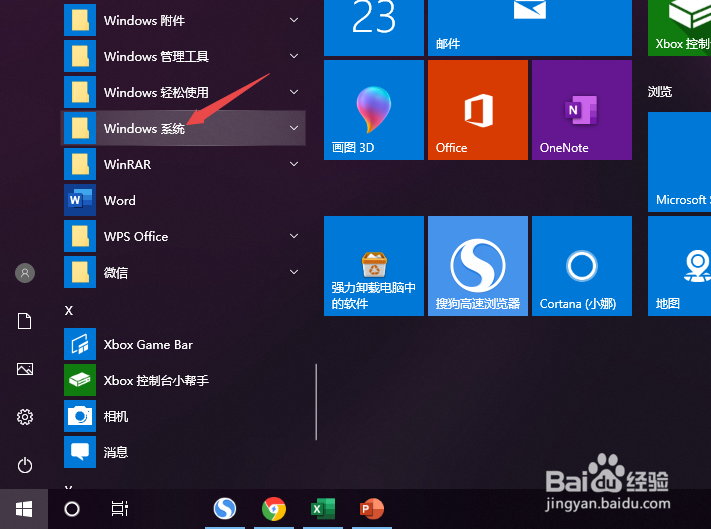This screenshot has width=711, height=529.
Task: Open Xbox 控制台小帮手 app icon
Action: click(80, 380)
